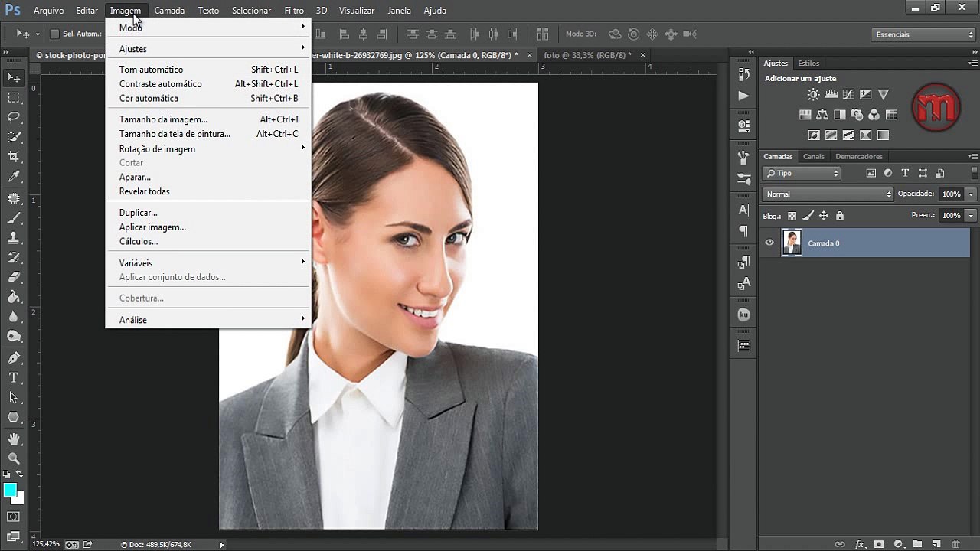Add a Channel Mixer adjustment

874,115
